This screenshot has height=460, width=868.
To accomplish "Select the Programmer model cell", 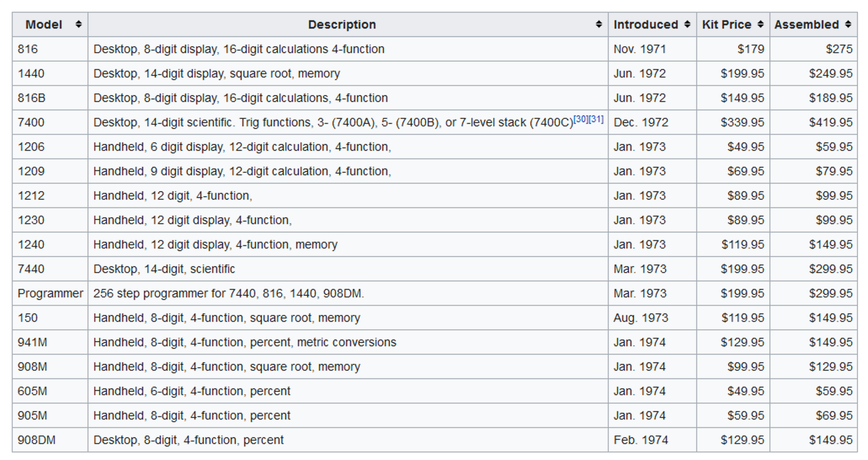I will (51, 293).
